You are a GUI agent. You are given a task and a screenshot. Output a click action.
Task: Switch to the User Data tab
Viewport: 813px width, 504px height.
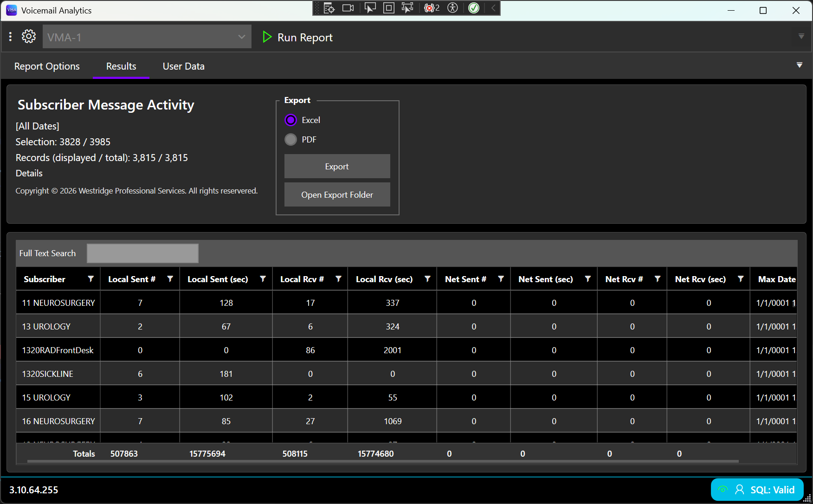[184, 66]
